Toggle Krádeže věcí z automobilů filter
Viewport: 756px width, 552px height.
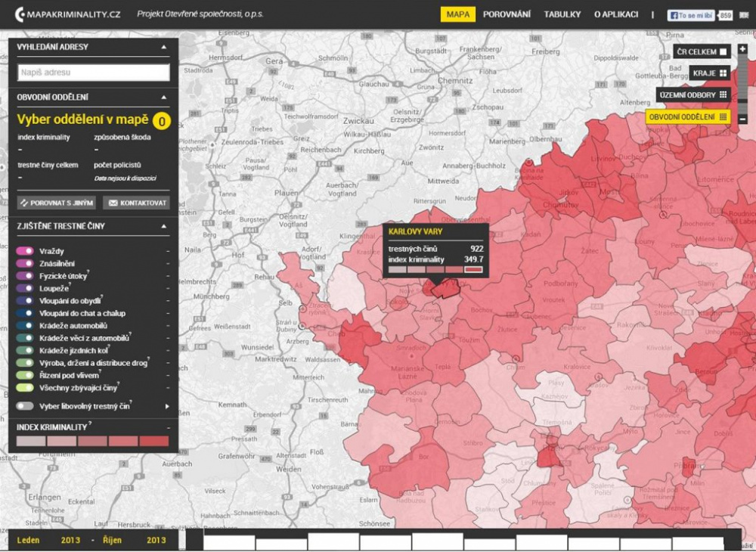coord(25,338)
